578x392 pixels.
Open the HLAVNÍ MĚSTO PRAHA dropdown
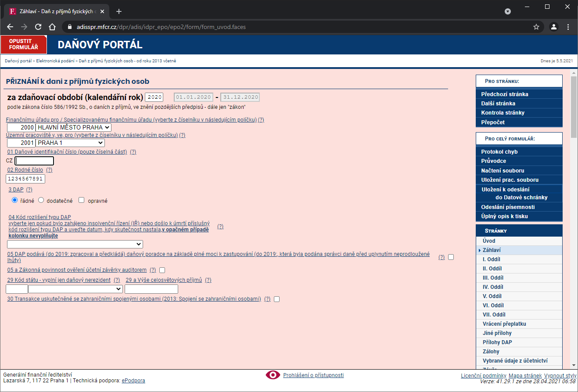click(x=73, y=127)
